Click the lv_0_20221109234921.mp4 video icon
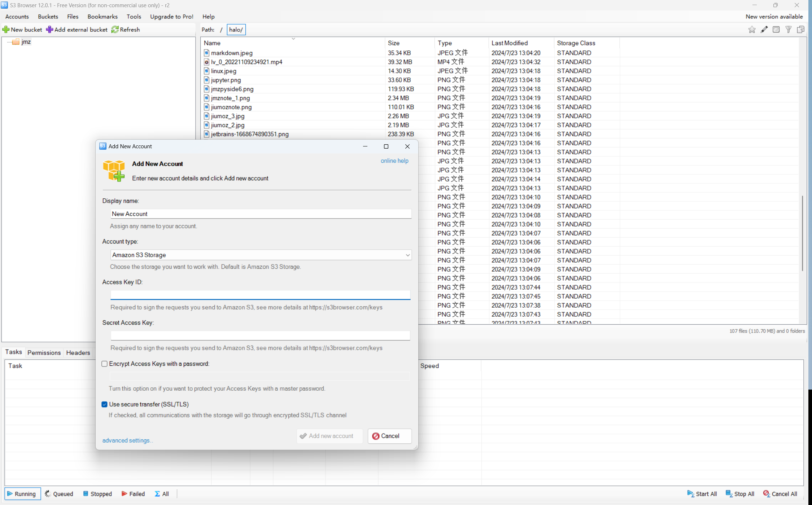Image resolution: width=812 pixels, height=505 pixels. [206, 62]
